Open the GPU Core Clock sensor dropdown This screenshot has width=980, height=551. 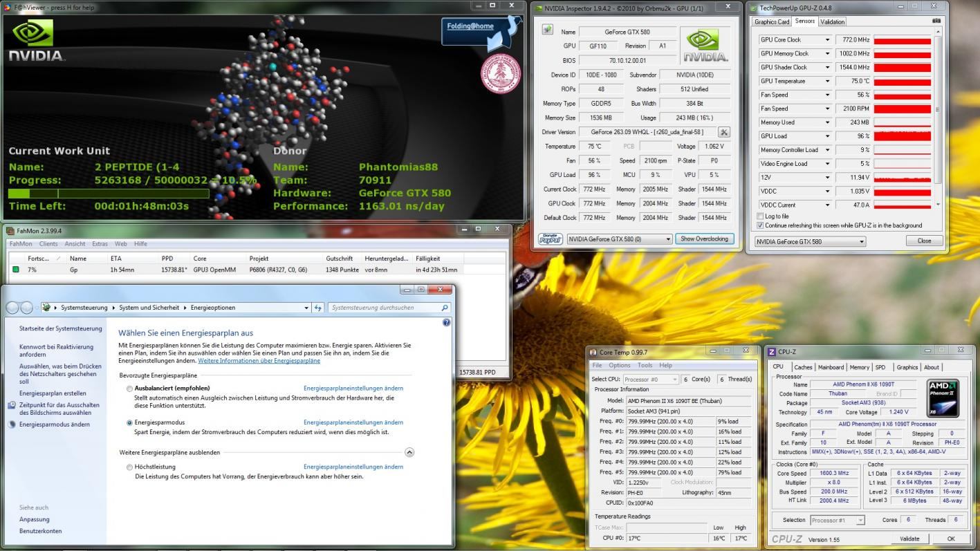827,39
